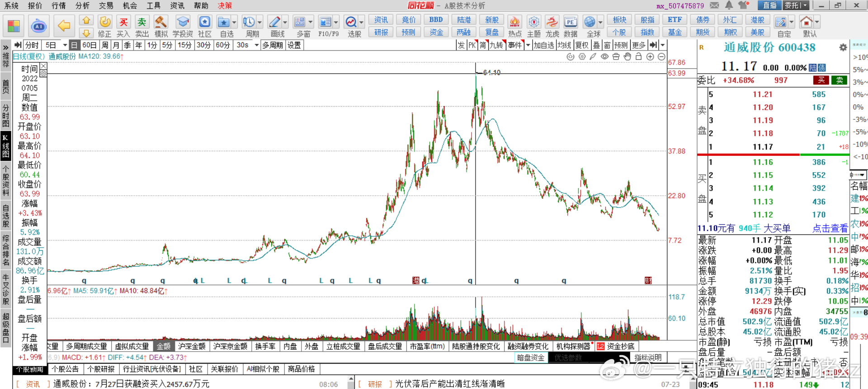Expand the 30s period dropdown arrow
Image resolution: width=868 pixels, height=389 pixels.
257,45
